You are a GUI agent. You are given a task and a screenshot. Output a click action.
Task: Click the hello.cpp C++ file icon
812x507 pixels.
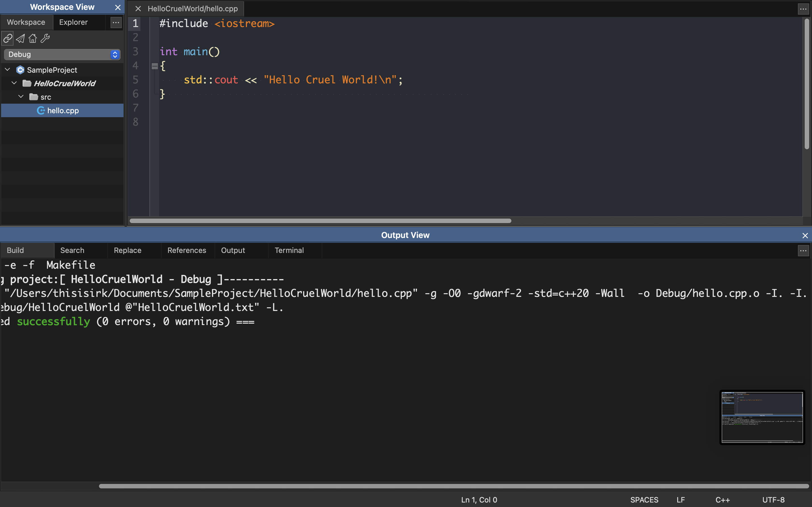pos(41,111)
